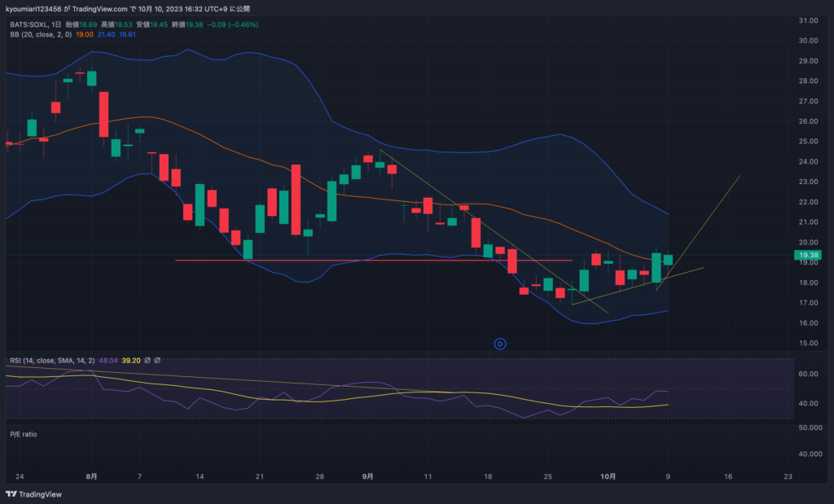Click the red horizontal support line

point(374,261)
